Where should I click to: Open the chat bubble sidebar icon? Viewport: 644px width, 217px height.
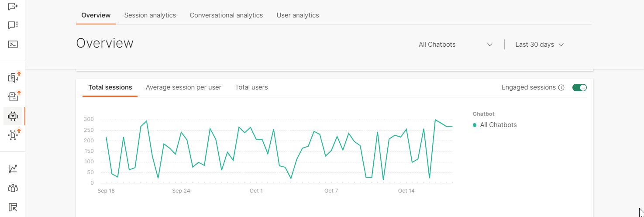pyautogui.click(x=13, y=25)
